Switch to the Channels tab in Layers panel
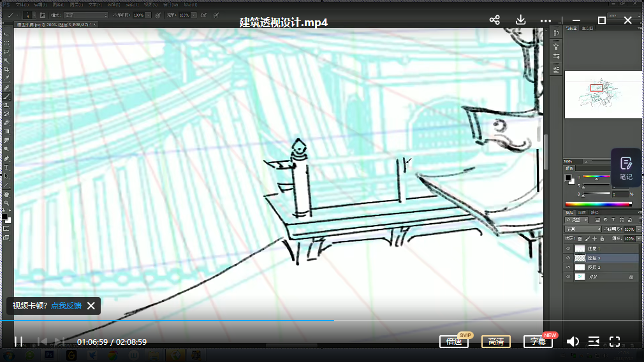This screenshot has width=644, height=362. [x=582, y=212]
